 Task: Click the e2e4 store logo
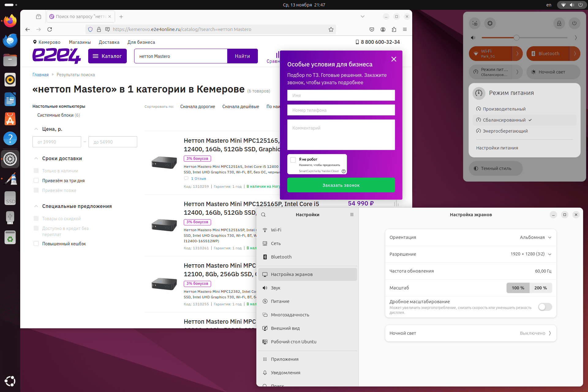click(57, 56)
